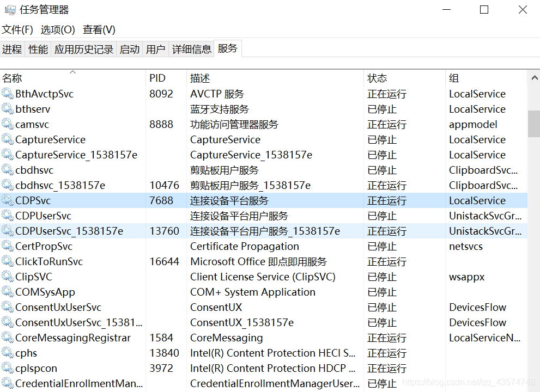The image size is (540, 392).
Task: Open the 查看(V) menu
Action: [x=99, y=29]
